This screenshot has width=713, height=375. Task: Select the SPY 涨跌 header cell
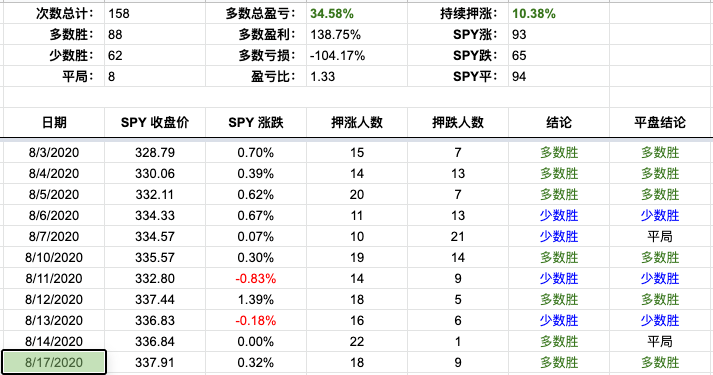click(x=256, y=122)
